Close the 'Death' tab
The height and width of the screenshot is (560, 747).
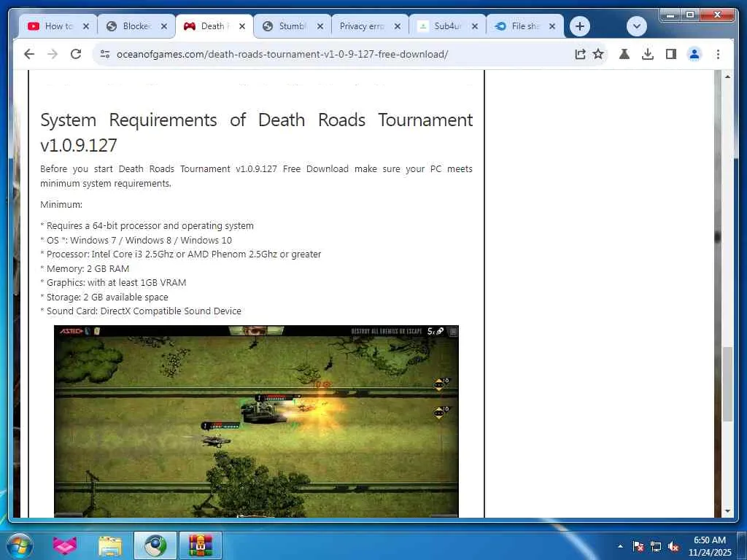click(x=242, y=26)
